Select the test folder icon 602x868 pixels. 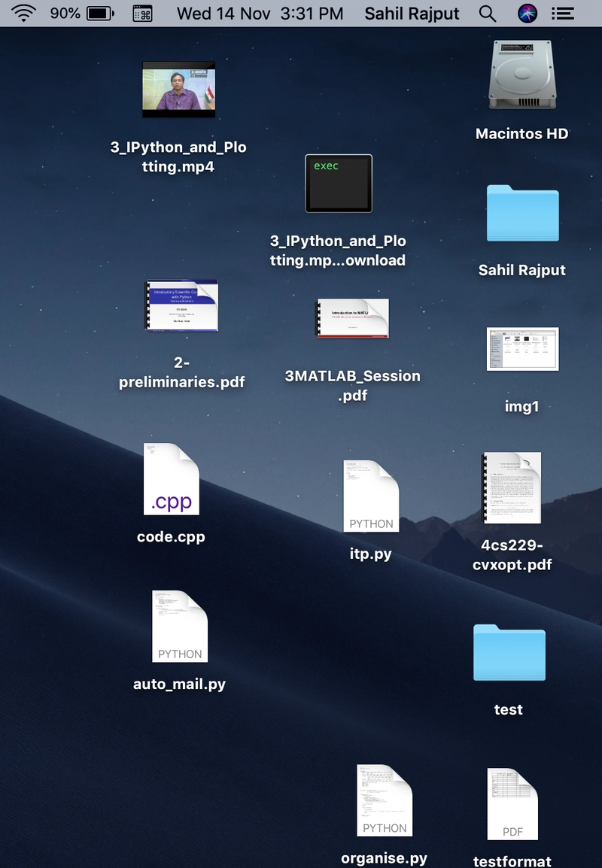509,653
